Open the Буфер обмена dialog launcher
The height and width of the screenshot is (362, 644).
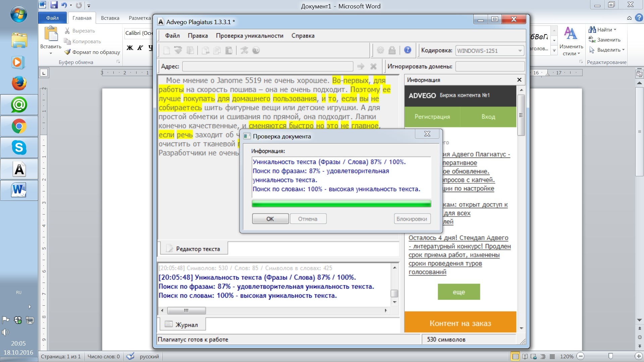pos(118,62)
